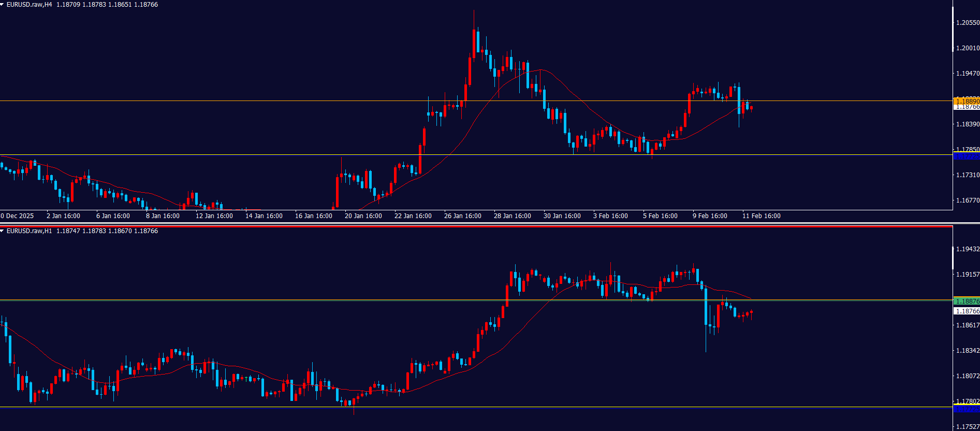Click the yellow horizontal line in H4 chart

[311, 155]
